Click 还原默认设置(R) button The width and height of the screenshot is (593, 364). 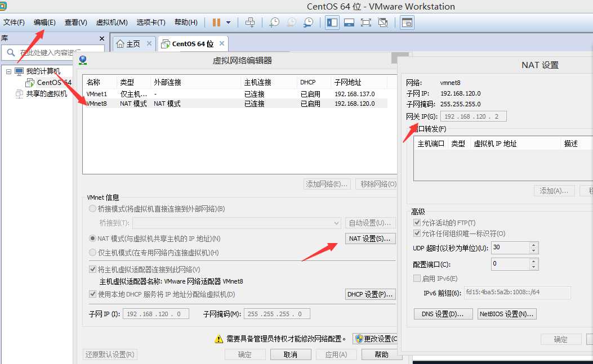click(x=110, y=354)
